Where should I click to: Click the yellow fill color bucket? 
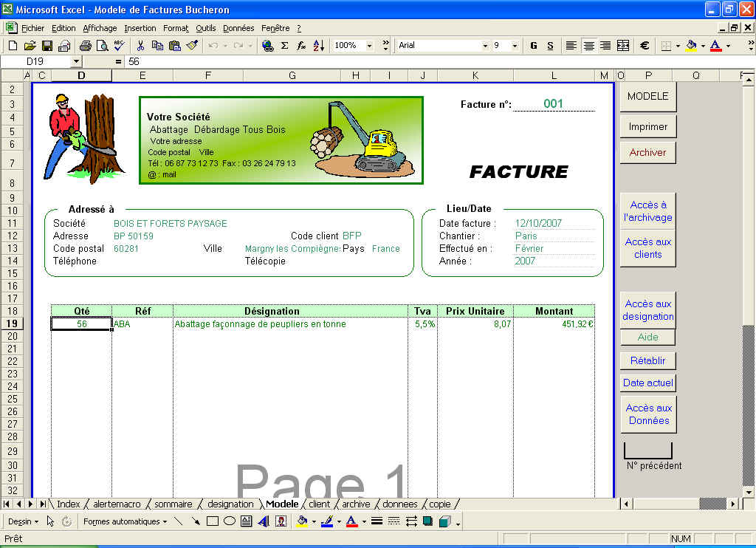tap(691, 46)
